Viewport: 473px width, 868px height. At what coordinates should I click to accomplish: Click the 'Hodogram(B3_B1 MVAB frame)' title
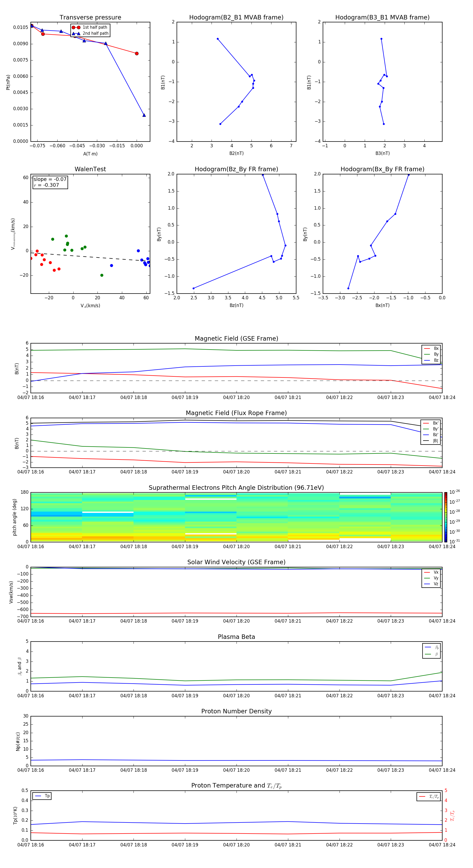(x=382, y=18)
